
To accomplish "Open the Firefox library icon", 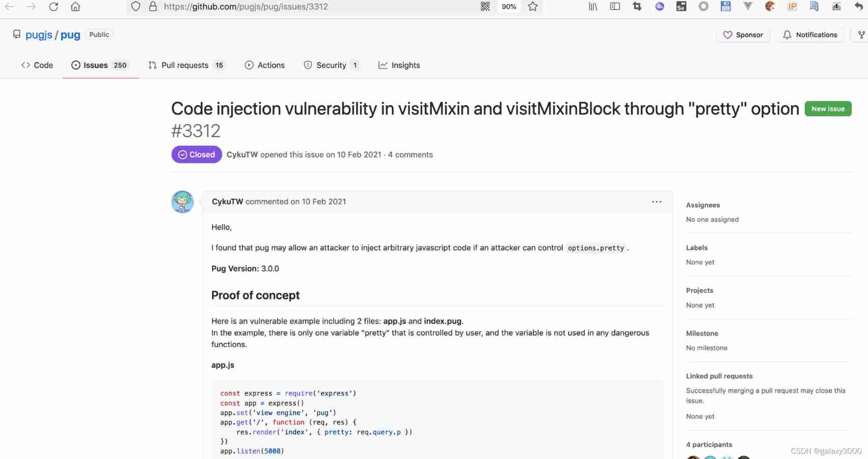I will [593, 7].
